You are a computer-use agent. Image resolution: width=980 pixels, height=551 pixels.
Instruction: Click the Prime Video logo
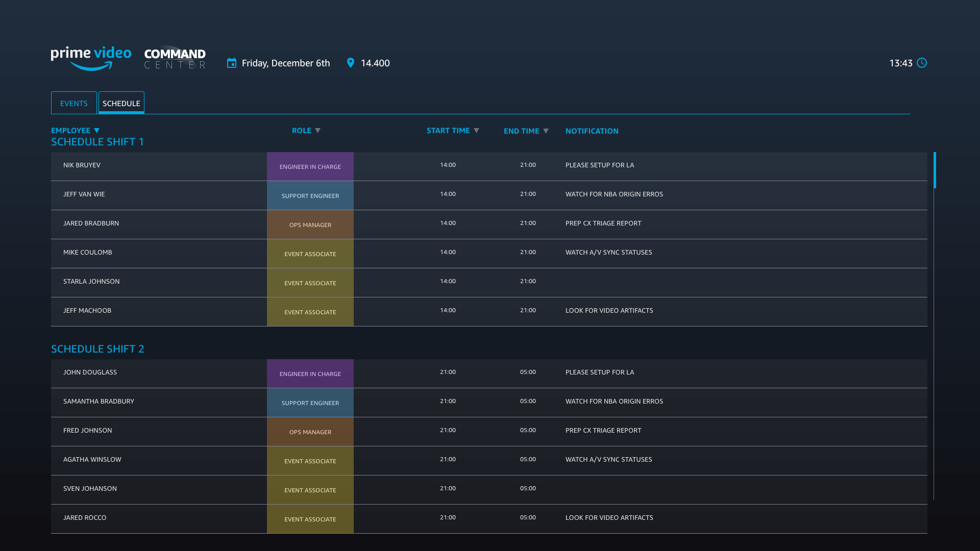91,58
